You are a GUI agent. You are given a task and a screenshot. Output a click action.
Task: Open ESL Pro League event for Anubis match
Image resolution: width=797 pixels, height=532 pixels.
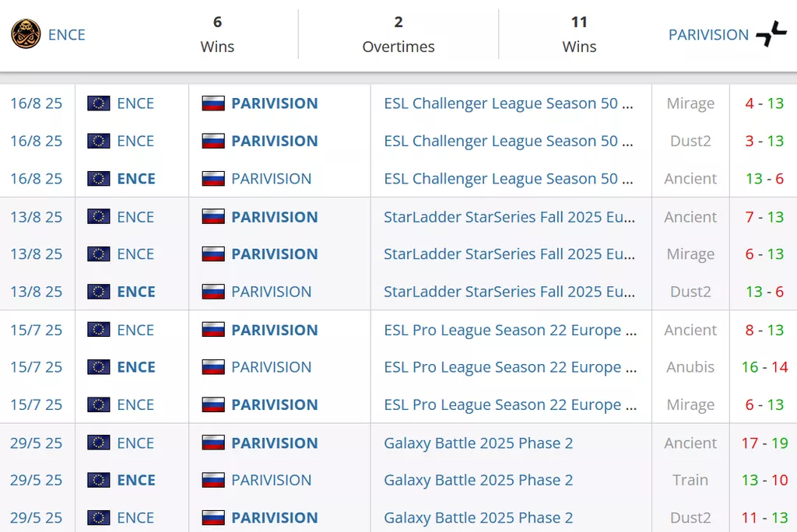(x=510, y=367)
